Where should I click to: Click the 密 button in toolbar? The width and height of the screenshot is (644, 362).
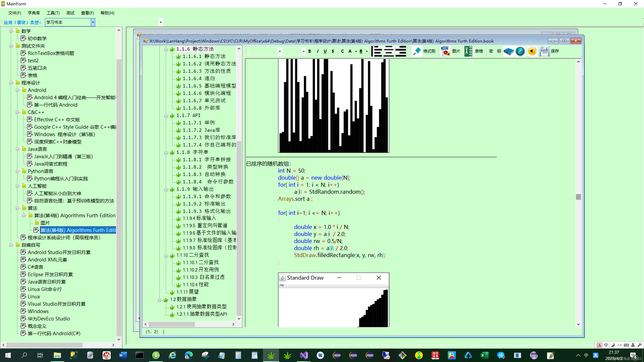click(491, 51)
